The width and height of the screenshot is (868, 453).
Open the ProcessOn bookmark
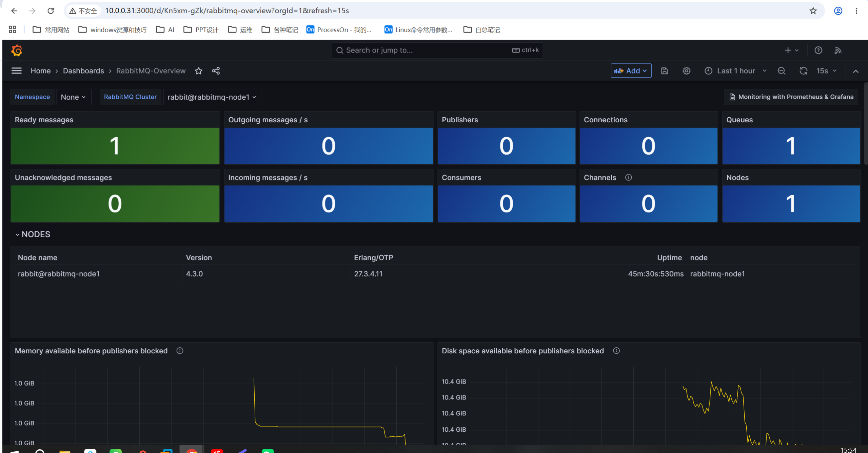[x=339, y=30]
